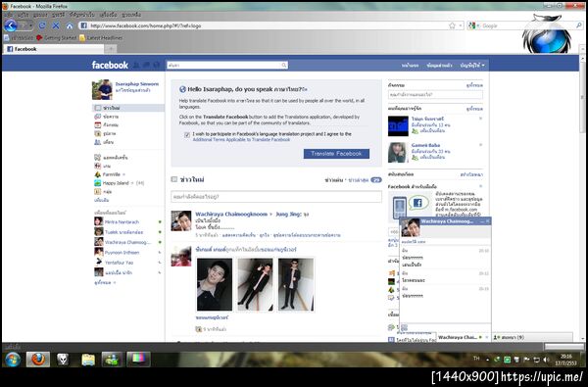This screenshot has width=588, height=387.
Task: Bookmark this page with the star icon
Action: click(452, 25)
